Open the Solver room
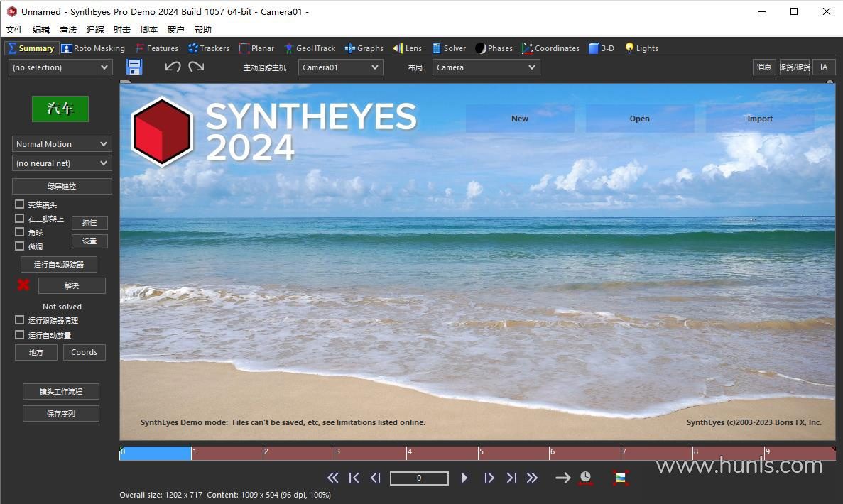The height and width of the screenshot is (504, 843). [x=449, y=48]
